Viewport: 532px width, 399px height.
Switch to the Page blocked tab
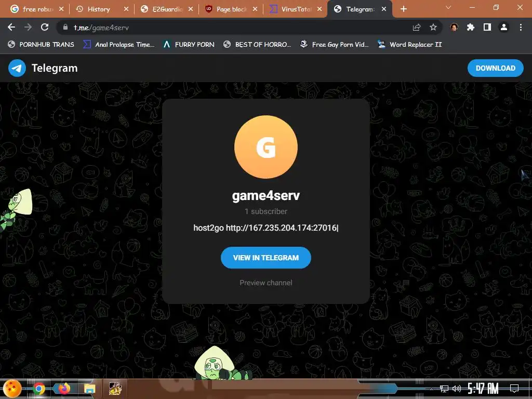coord(231,9)
